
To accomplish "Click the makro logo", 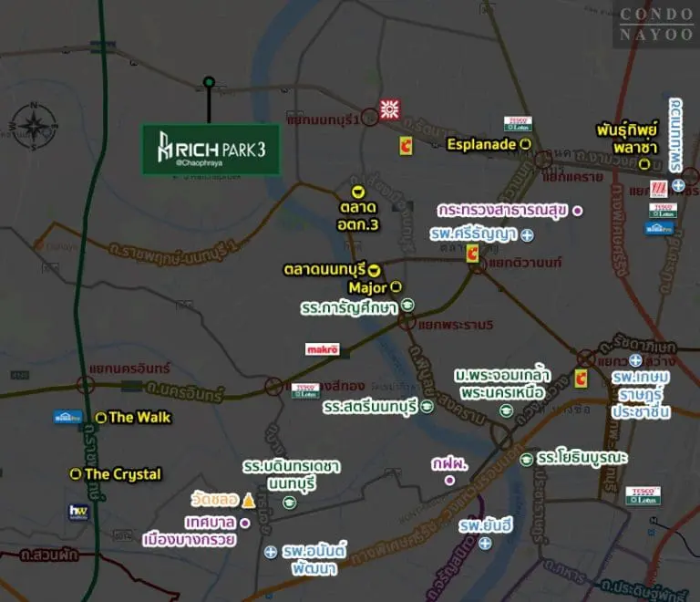I will pos(323,349).
